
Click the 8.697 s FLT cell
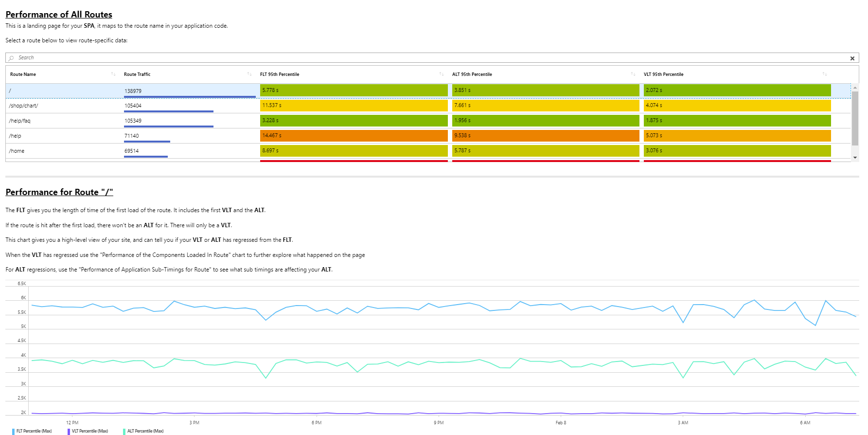[x=354, y=150]
